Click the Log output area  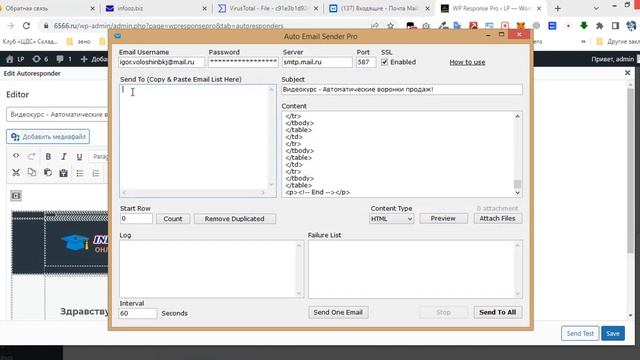pos(211,269)
